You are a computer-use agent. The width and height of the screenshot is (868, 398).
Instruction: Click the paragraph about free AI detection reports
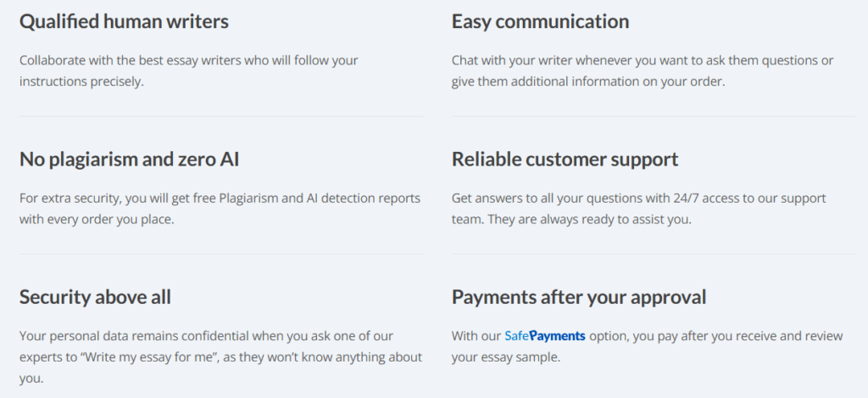click(220, 209)
